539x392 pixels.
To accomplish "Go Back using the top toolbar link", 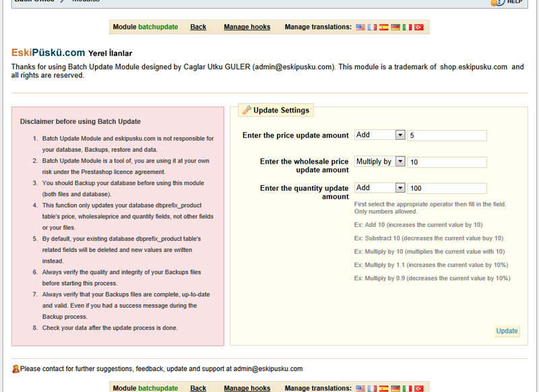I will [x=198, y=27].
